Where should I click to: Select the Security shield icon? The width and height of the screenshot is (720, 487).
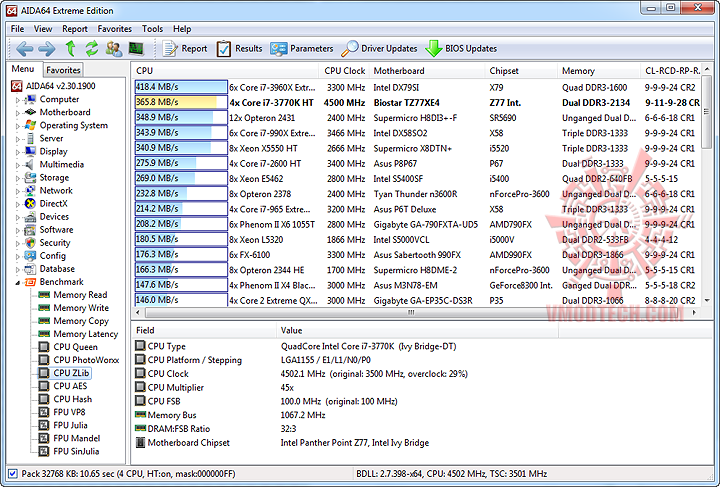tap(30, 243)
